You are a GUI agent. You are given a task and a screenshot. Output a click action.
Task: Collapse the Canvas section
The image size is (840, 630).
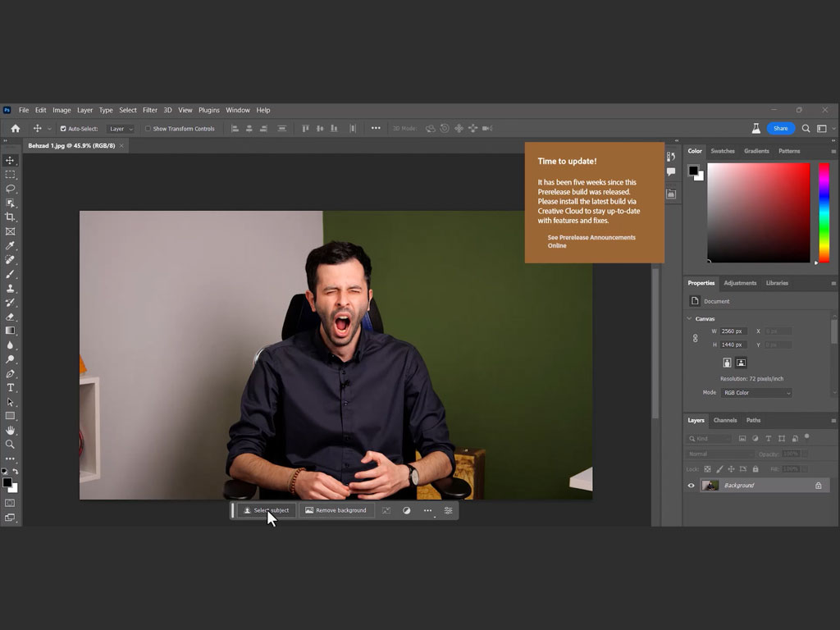(x=689, y=319)
